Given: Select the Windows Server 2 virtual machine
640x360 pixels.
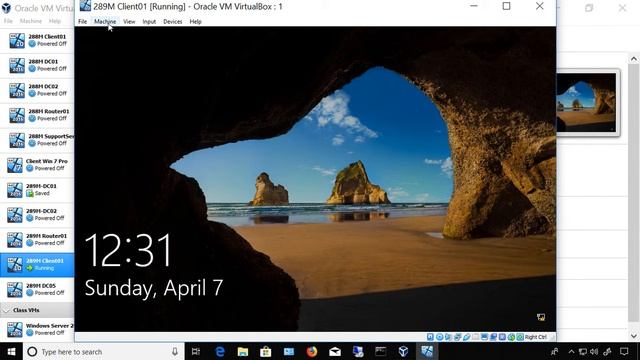Looking at the screenshot, I should click(x=37, y=329).
